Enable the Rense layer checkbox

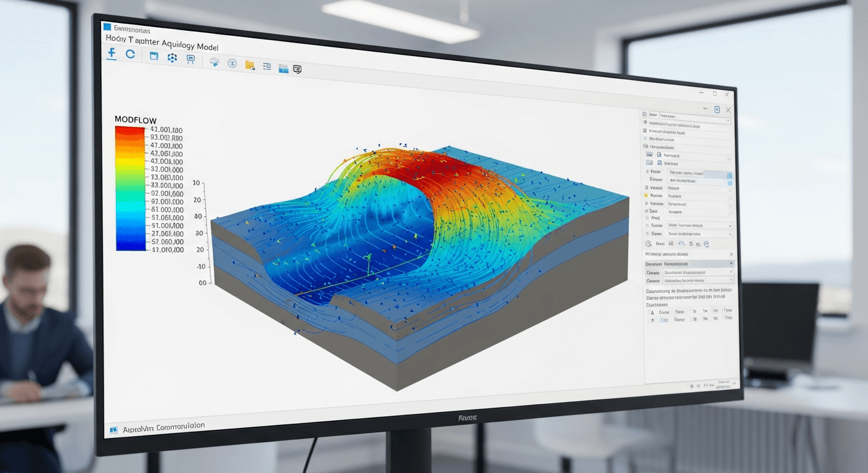click(646, 196)
